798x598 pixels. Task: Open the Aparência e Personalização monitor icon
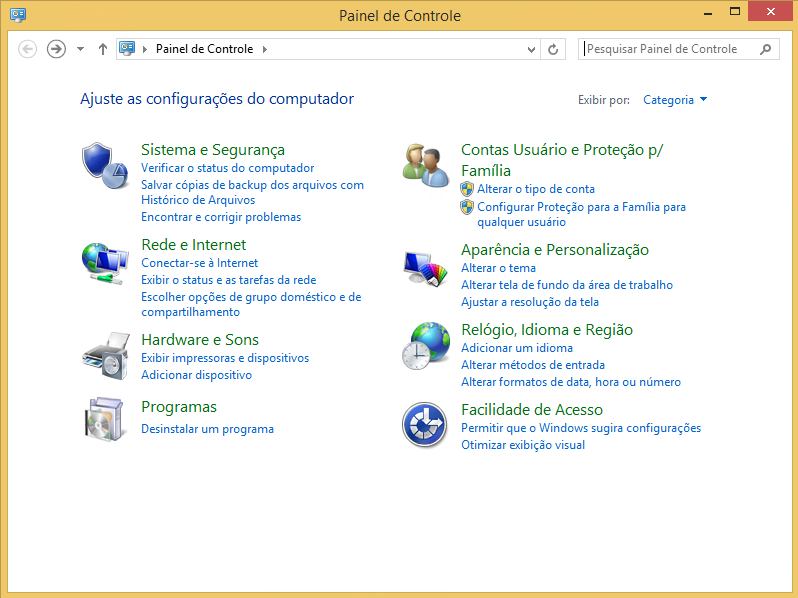point(425,269)
